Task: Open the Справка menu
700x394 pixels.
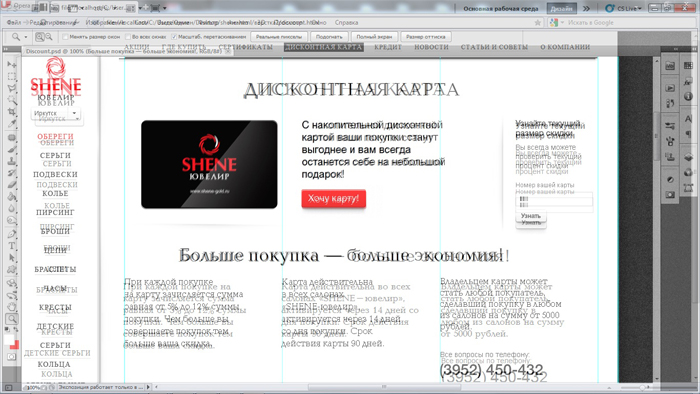Action: point(346,22)
